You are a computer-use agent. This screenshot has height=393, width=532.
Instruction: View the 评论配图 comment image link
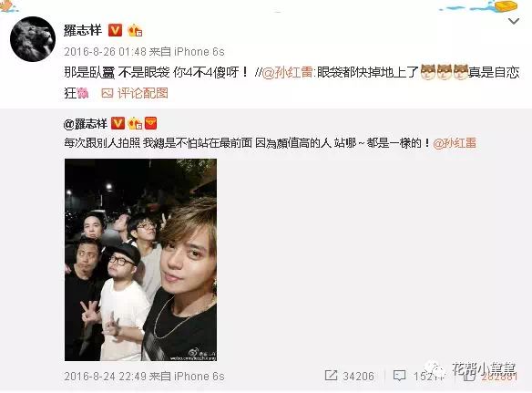tap(142, 93)
